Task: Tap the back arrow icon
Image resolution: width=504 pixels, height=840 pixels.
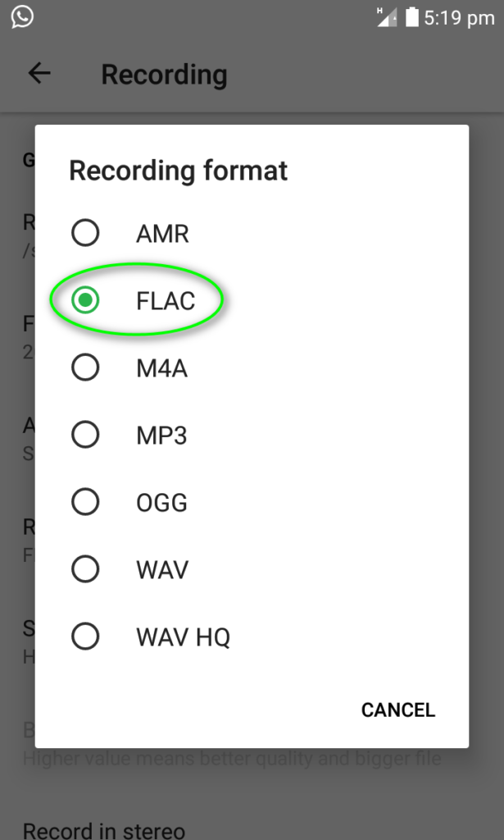Action: pyautogui.click(x=39, y=74)
